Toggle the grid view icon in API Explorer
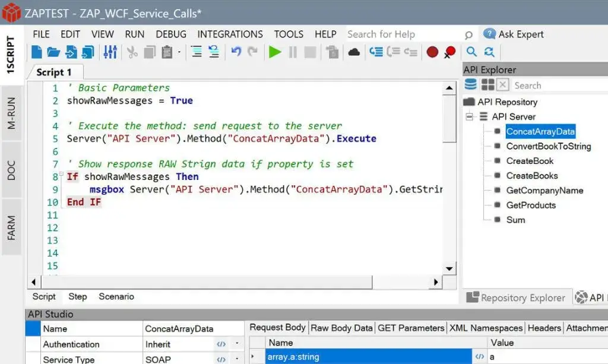This screenshot has width=608, height=364. coord(487,85)
